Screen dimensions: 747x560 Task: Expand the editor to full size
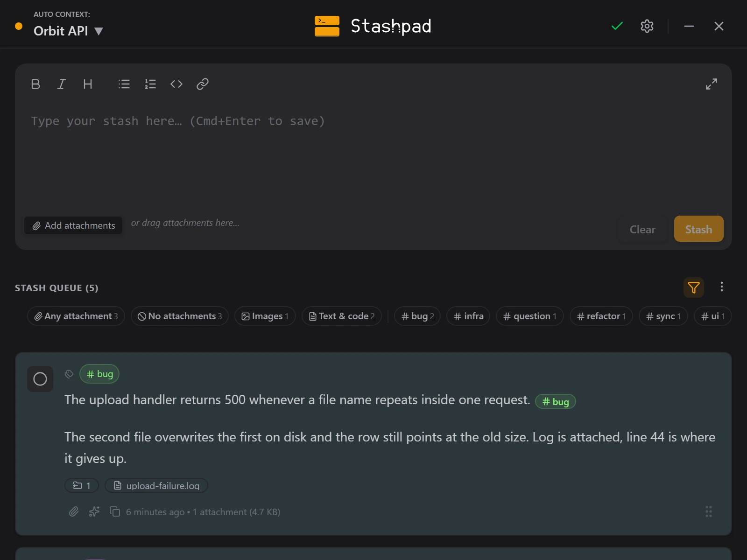point(712,84)
